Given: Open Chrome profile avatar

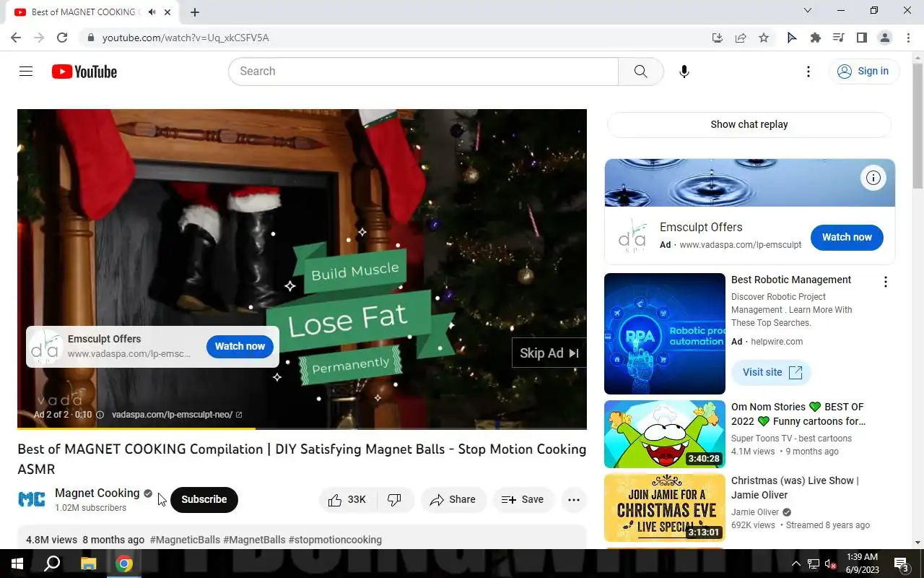Looking at the screenshot, I should (x=885, y=38).
